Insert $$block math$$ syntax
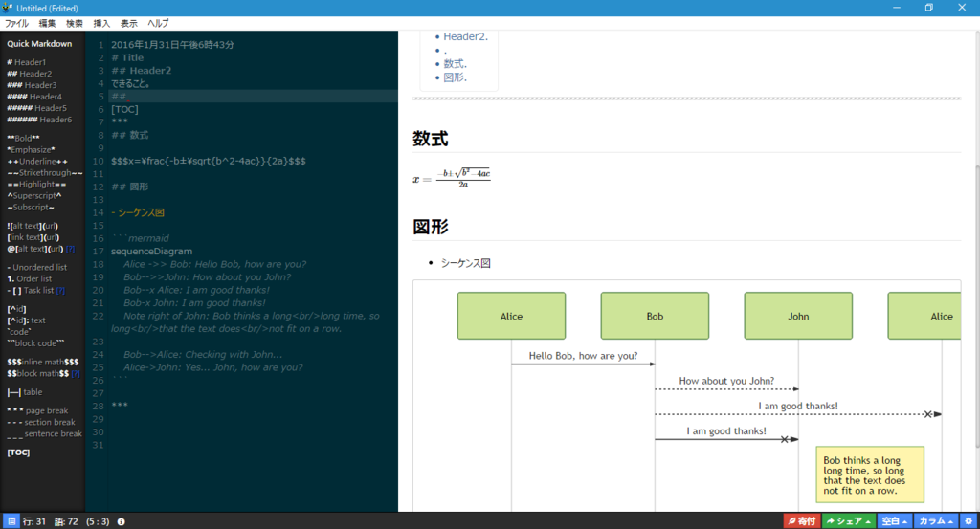The width and height of the screenshot is (980, 529). point(37,373)
